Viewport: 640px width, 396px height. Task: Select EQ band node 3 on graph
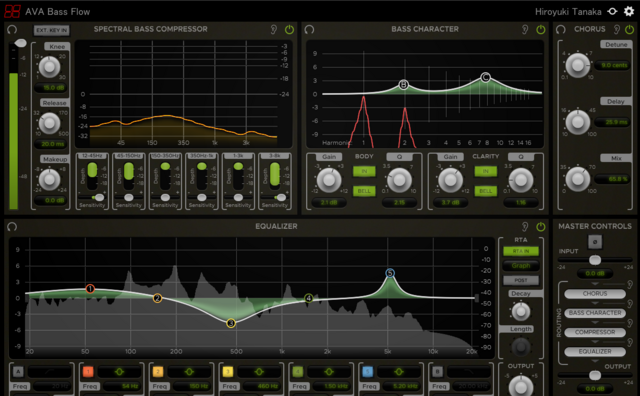231,323
